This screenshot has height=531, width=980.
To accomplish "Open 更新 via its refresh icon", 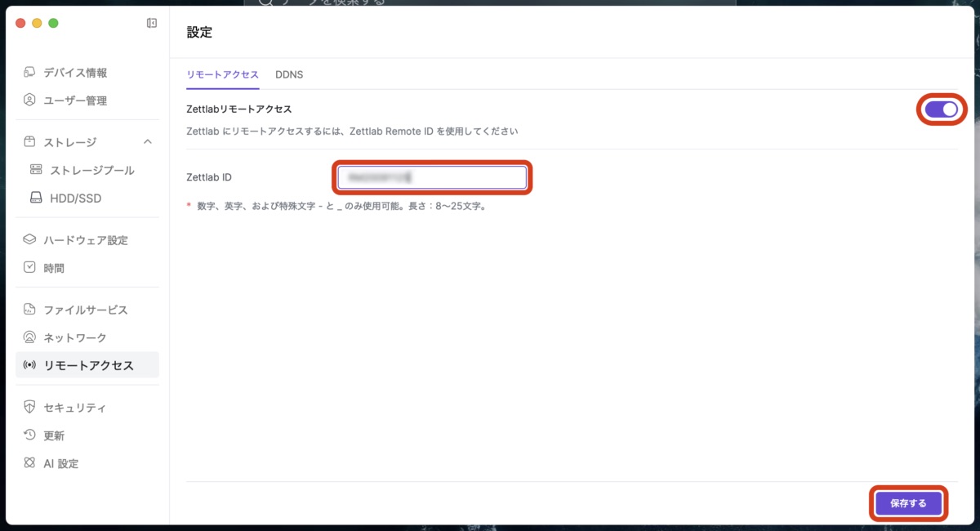I will (28, 435).
